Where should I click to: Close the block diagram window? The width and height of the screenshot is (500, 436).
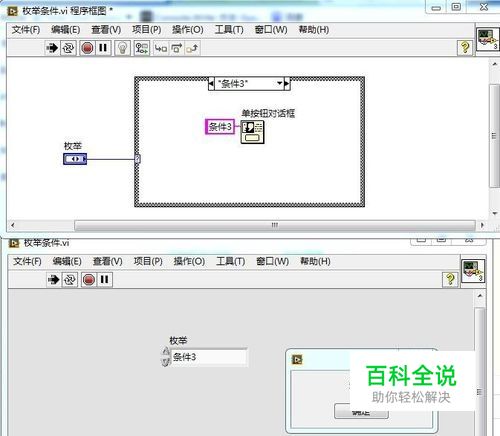click(484, 7)
